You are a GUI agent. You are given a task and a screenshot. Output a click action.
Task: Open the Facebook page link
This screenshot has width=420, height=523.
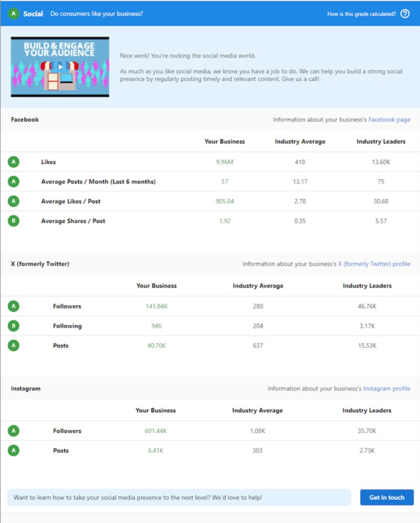(389, 120)
